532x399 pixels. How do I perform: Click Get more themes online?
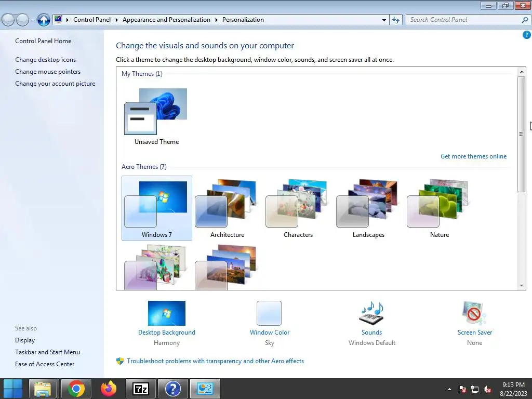click(473, 156)
